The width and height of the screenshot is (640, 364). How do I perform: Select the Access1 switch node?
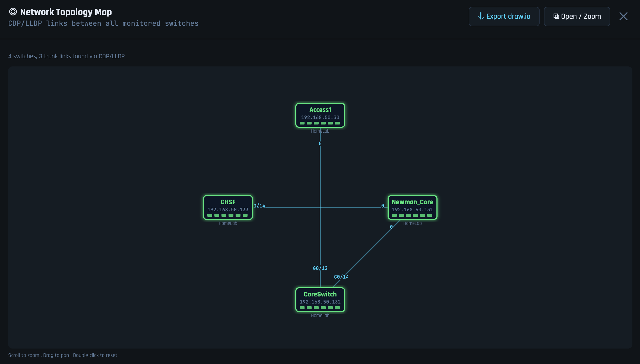tap(320, 115)
